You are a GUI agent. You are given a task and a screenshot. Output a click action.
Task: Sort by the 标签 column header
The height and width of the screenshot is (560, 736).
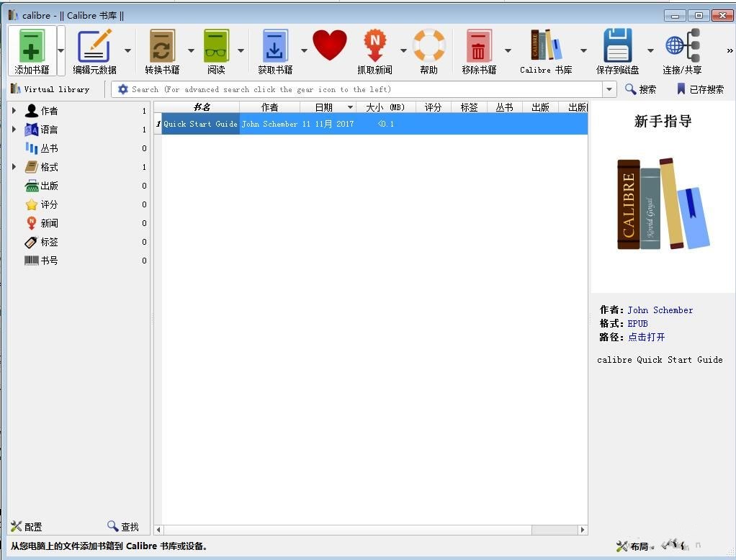coord(469,107)
